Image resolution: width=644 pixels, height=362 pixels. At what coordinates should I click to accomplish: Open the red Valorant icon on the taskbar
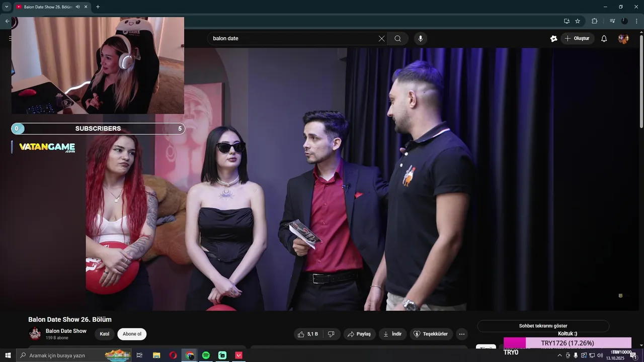tap(239, 355)
